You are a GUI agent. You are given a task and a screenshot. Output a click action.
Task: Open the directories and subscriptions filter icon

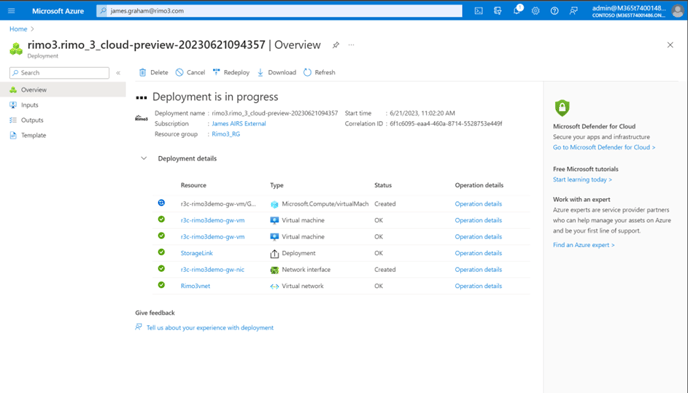pos(498,11)
